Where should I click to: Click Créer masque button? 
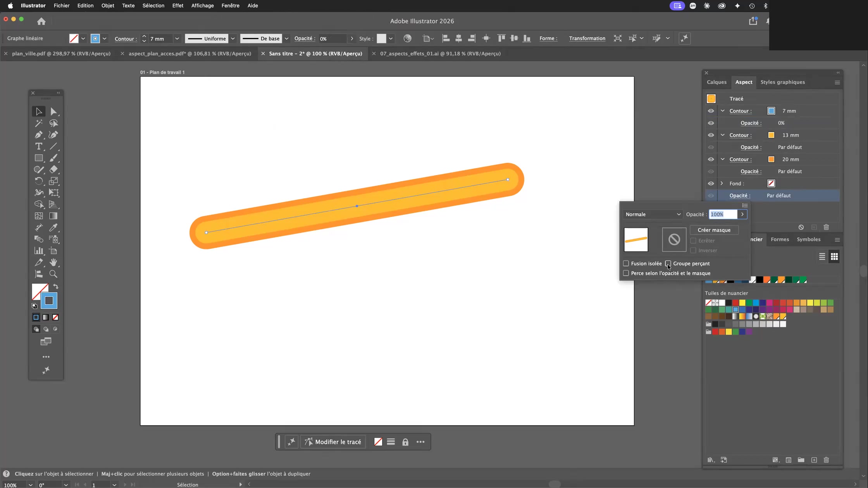pos(714,230)
